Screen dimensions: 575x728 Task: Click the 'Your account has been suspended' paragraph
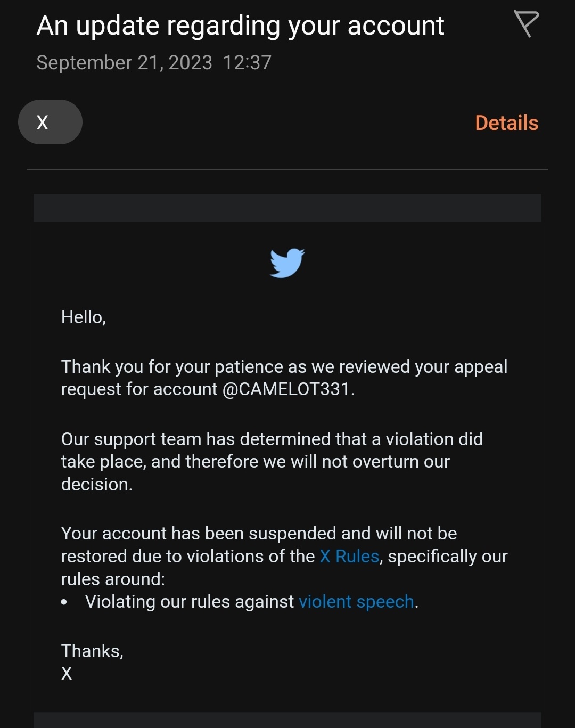[284, 557]
